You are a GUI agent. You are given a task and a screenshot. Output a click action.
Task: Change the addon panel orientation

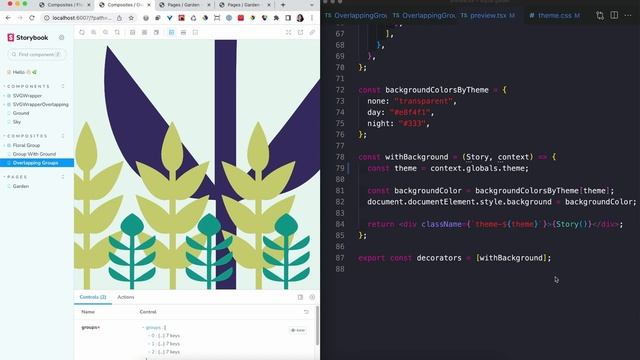pos(300,297)
